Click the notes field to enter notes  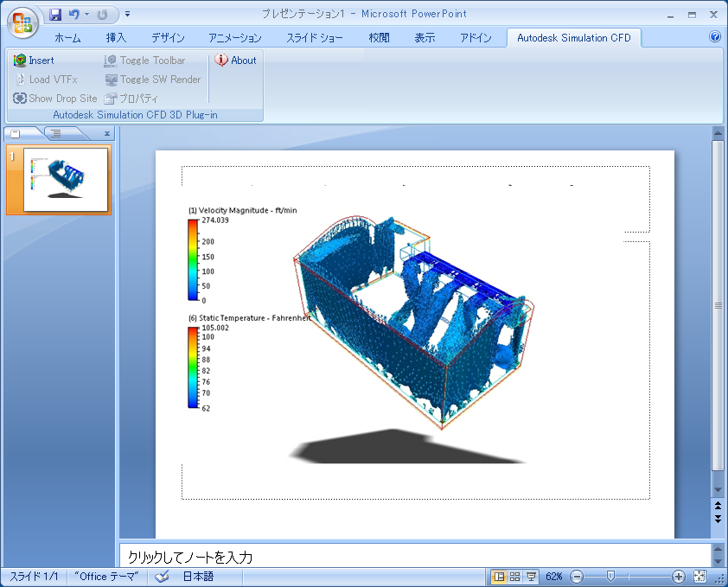click(x=415, y=557)
